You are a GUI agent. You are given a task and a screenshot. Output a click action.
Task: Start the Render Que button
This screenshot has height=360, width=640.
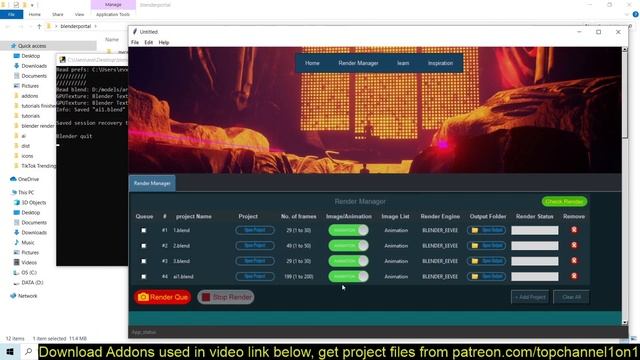(162, 297)
